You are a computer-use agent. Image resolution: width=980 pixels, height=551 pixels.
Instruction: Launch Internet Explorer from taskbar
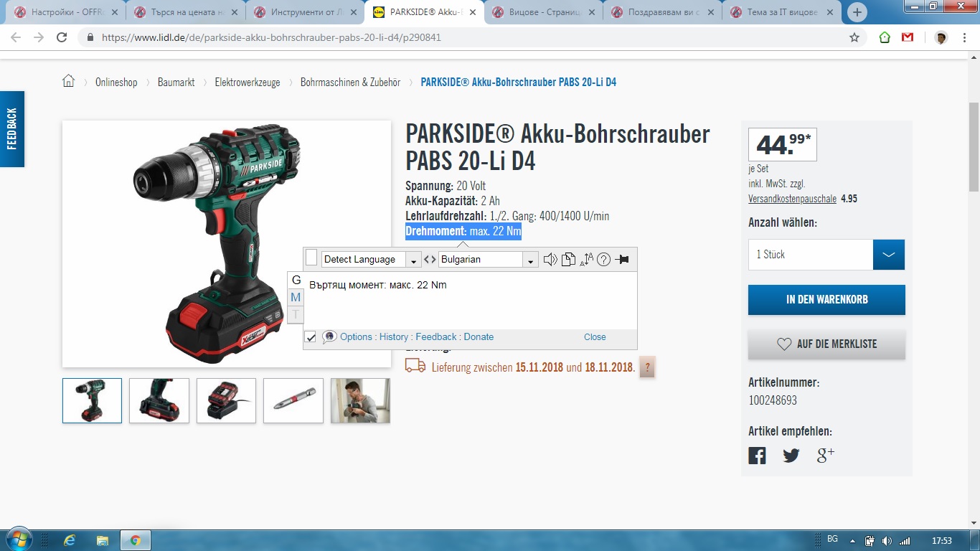coord(70,540)
